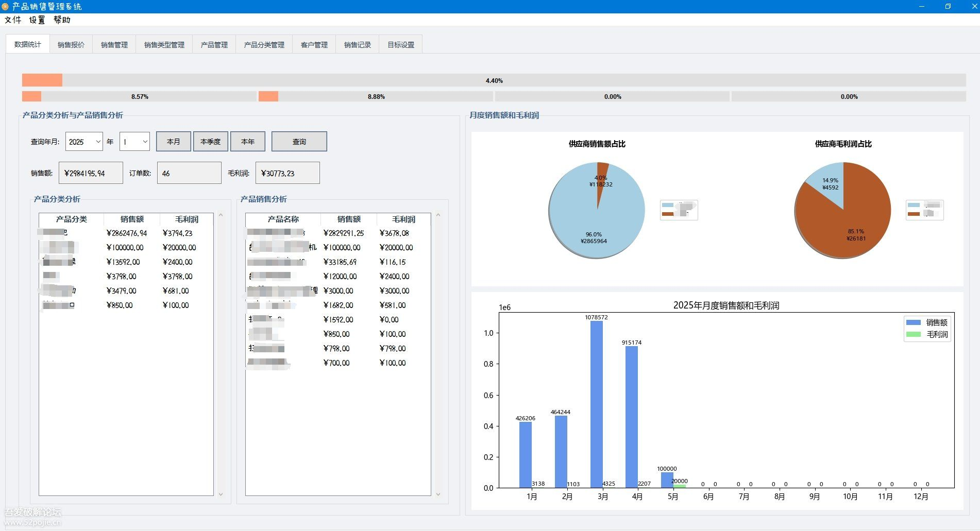
Task: Go to the 销售记录 tab
Action: [x=358, y=45]
